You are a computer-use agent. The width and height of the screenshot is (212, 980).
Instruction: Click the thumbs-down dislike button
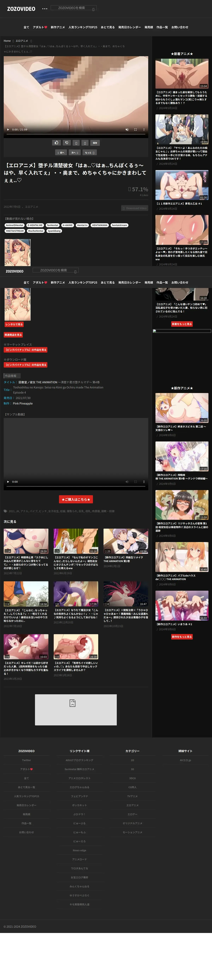(x=66, y=143)
